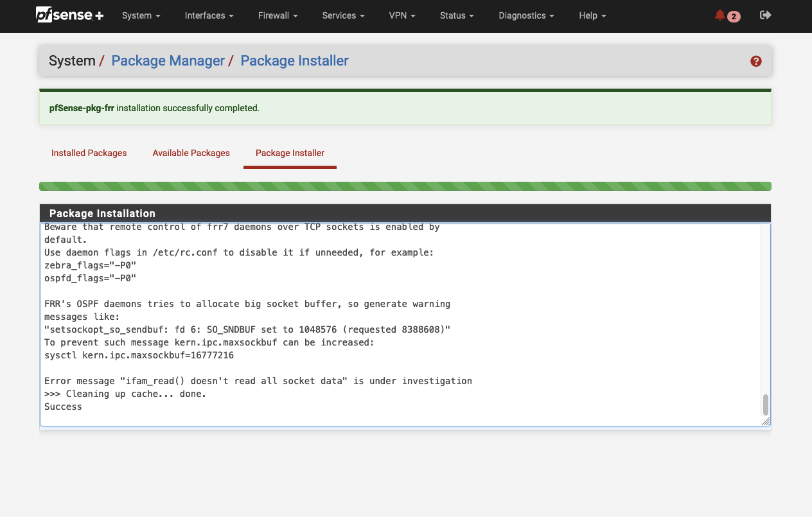
Task: Select the Package Installer tab
Action: [290, 153]
